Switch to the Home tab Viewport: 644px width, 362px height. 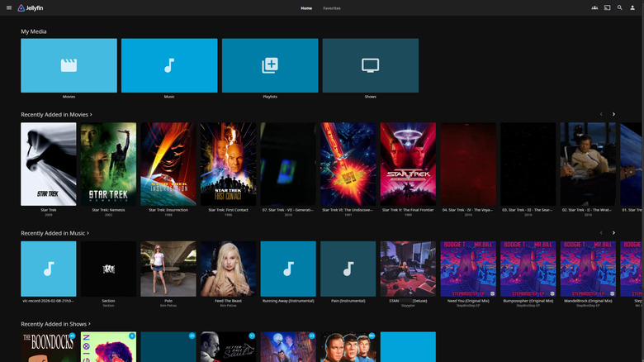coord(306,8)
